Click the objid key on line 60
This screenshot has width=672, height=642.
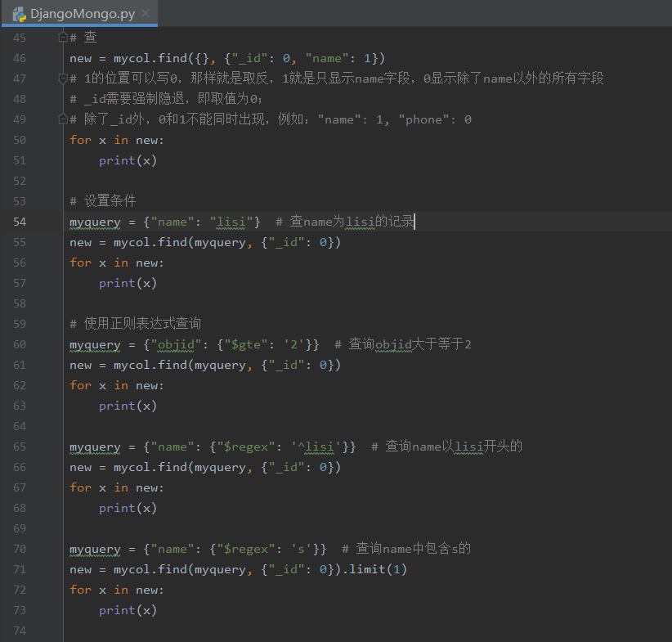point(177,344)
